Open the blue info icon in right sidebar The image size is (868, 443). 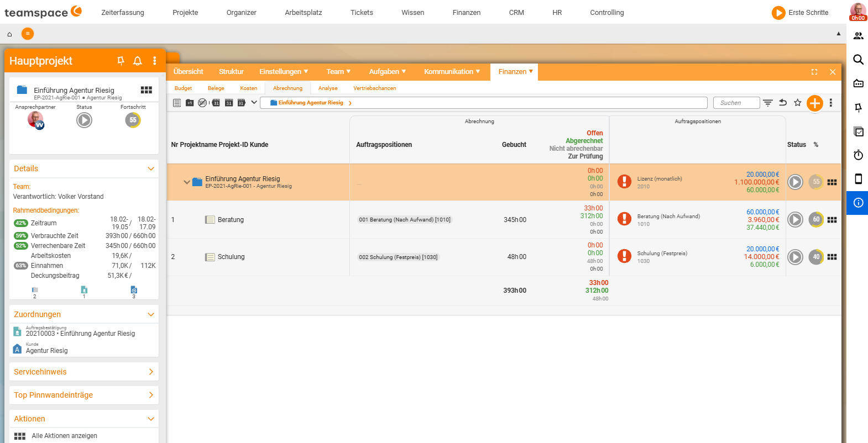[858, 203]
